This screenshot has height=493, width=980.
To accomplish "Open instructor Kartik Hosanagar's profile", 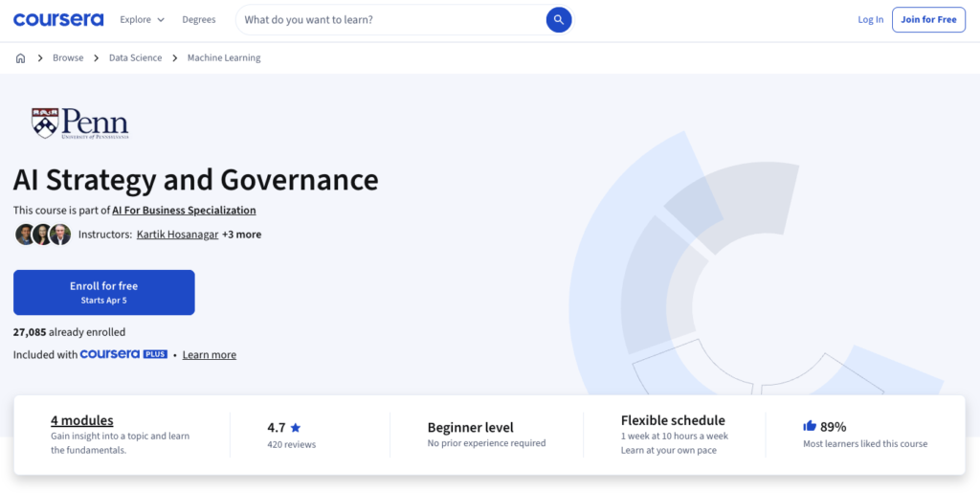I will click(x=177, y=235).
